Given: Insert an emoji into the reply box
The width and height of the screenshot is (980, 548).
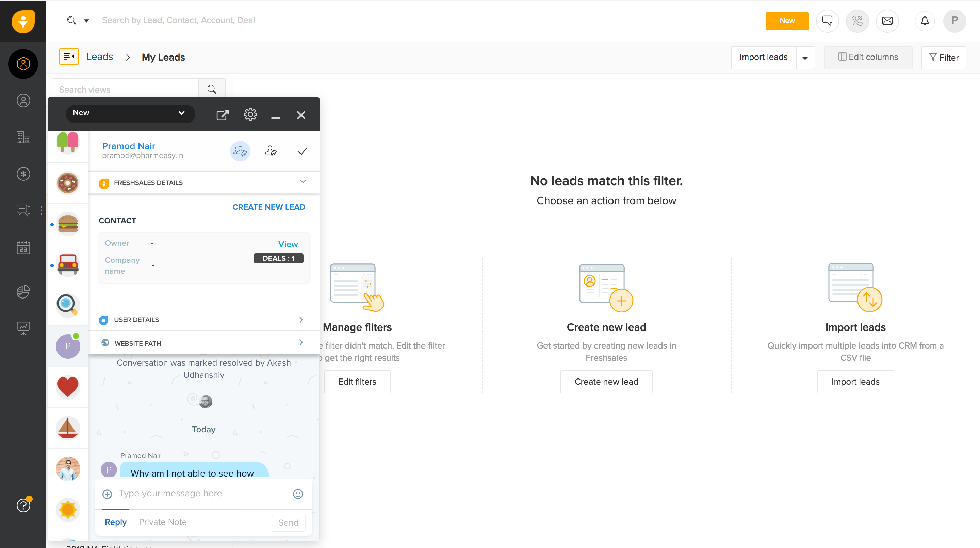Looking at the screenshot, I should 298,494.
